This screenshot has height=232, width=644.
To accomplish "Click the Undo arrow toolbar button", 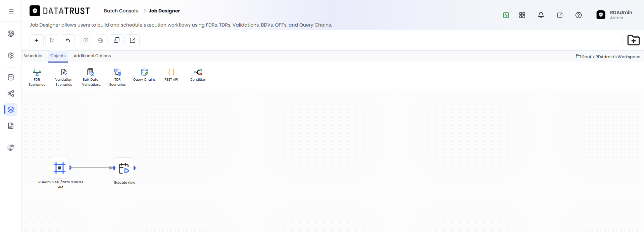I will 68,40.
